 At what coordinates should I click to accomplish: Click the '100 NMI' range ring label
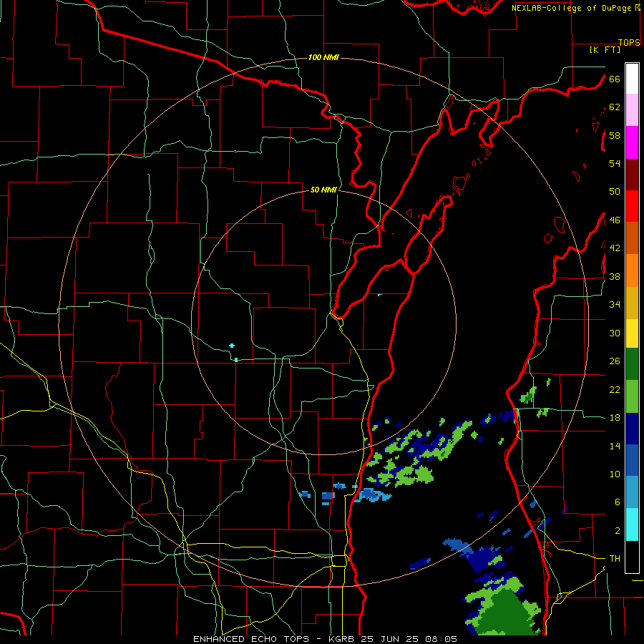323,57
